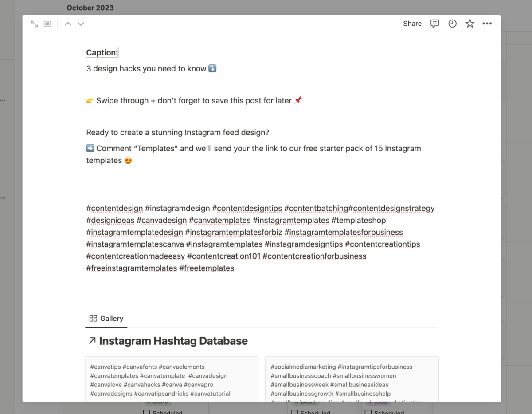Click the peek mode layout icon
Viewport: 532px width, 414px height.
pyautogui.click(x=47, y=24)
